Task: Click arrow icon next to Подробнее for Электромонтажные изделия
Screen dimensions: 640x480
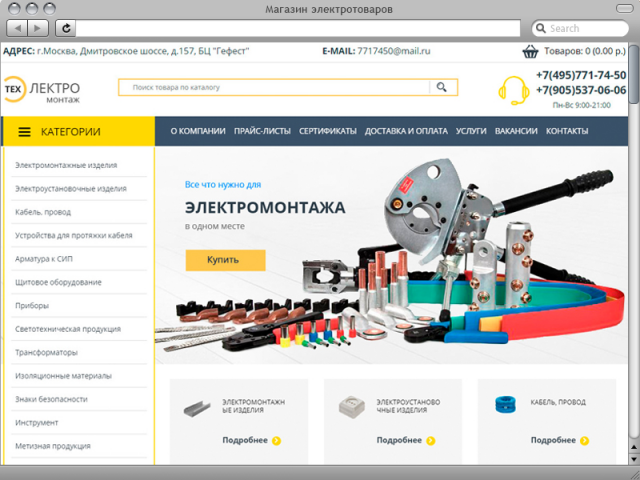Action: tap(276, 440)
